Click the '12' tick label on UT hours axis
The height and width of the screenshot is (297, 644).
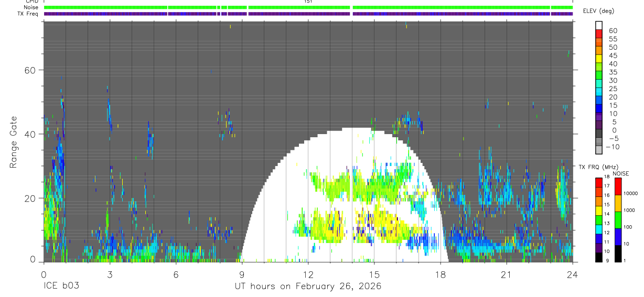coord(308,274)
